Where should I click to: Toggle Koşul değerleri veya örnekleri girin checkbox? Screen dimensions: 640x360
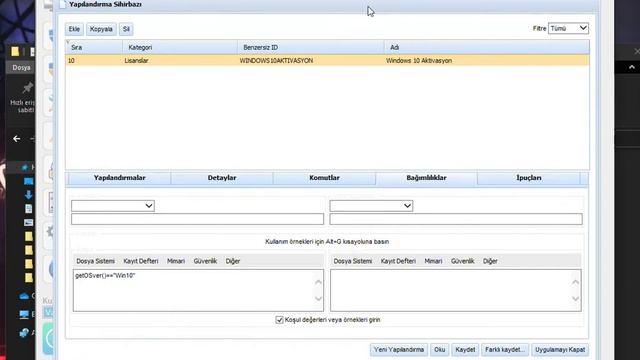click(279, 320)
